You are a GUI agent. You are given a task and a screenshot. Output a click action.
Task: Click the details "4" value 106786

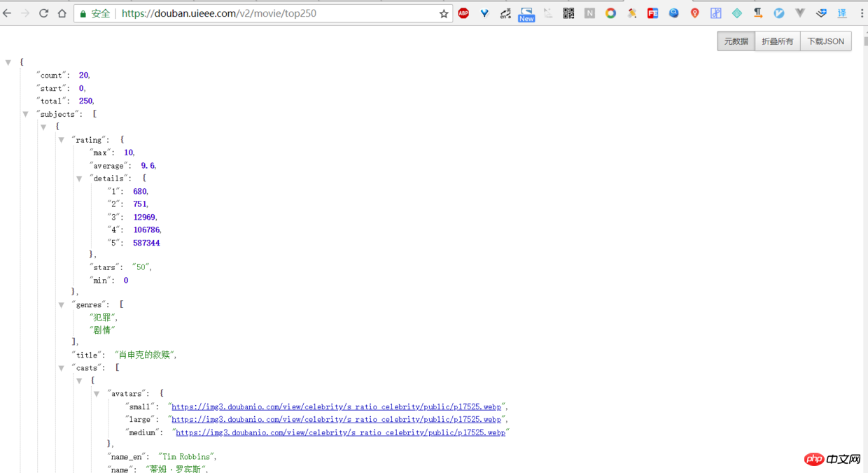point(146,230)
